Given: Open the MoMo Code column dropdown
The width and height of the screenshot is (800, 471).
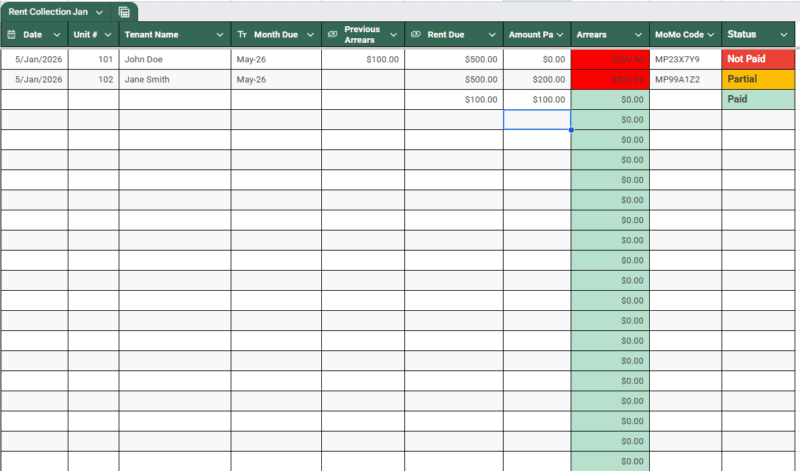Looking at the screenshot, I should (711, 35).
